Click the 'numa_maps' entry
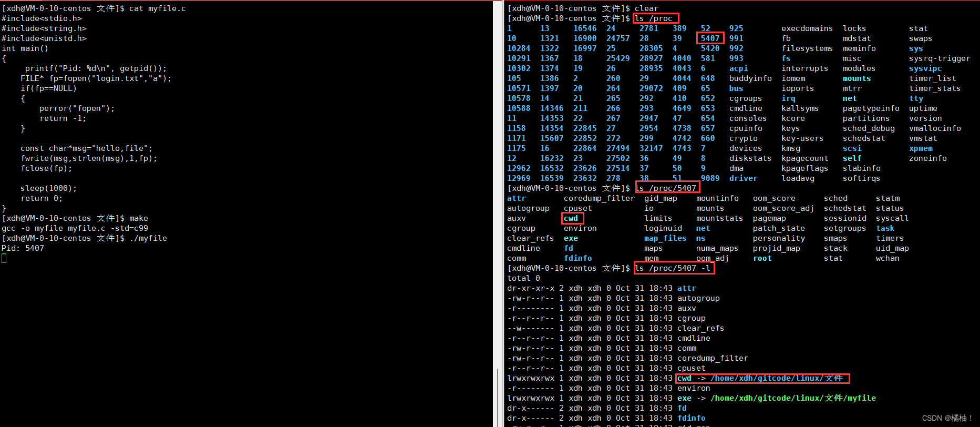The image size is (980, 427). [x=717, y=248]
